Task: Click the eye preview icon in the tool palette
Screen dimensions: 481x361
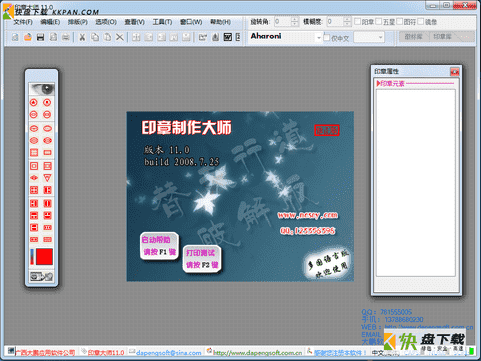Action: [42, 89]
